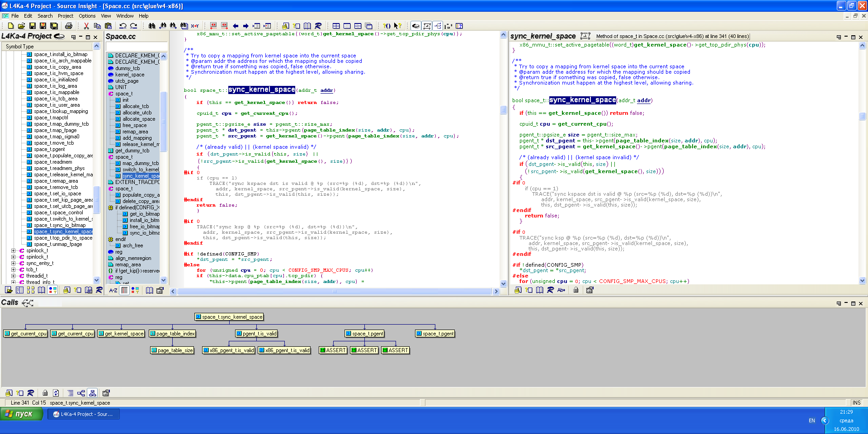Click the Cut scissors icon
868x434 pixels.
(86, 26)
